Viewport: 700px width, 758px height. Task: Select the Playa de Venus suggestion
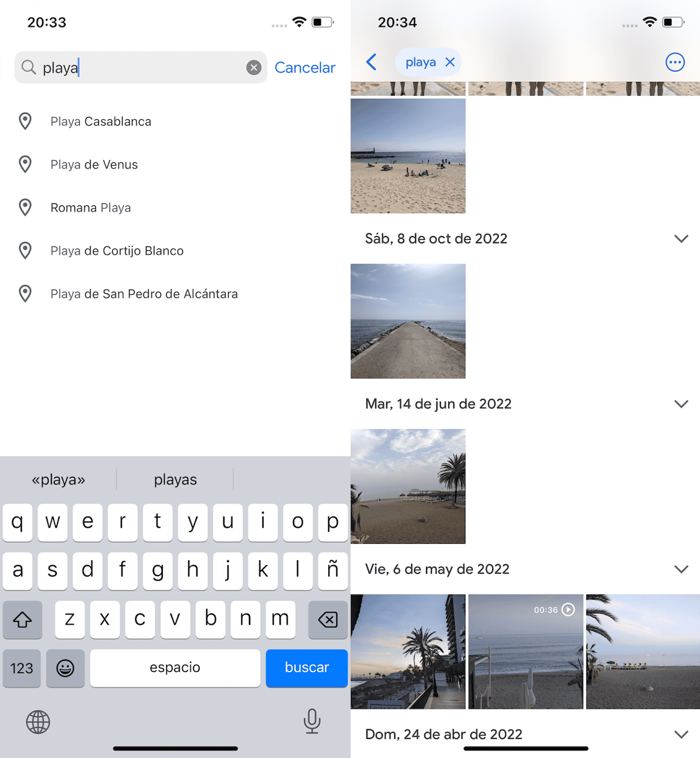click(x=175, y=165)
